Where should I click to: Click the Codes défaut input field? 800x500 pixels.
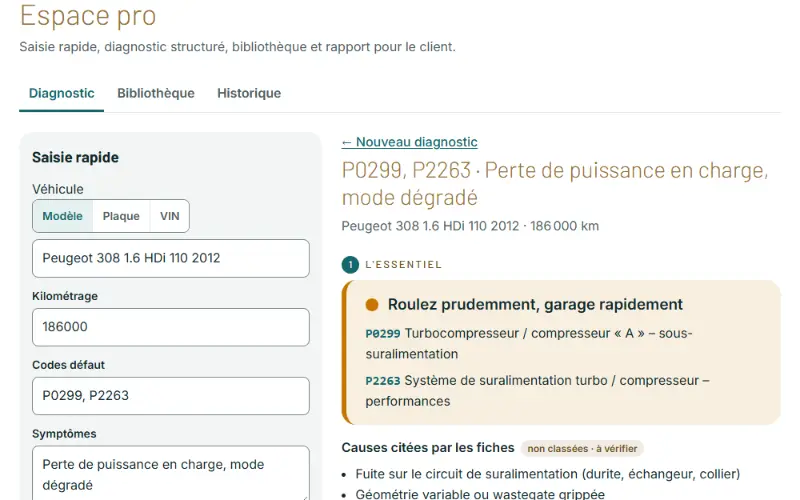point(170,396)
